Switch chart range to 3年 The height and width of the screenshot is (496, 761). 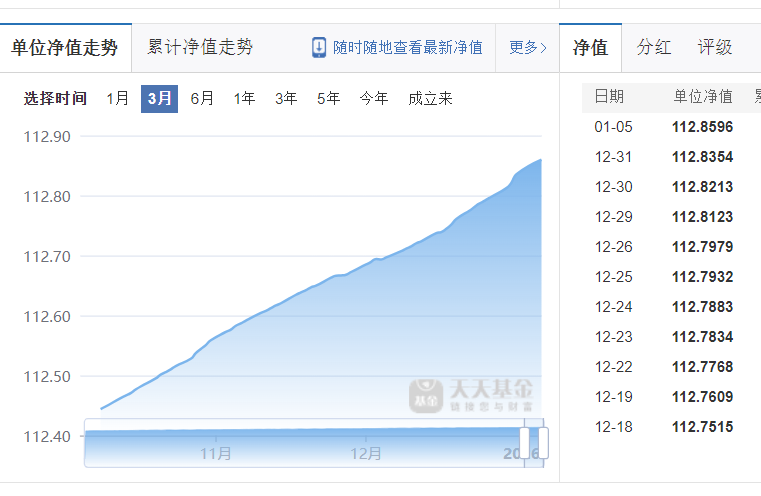286,98
